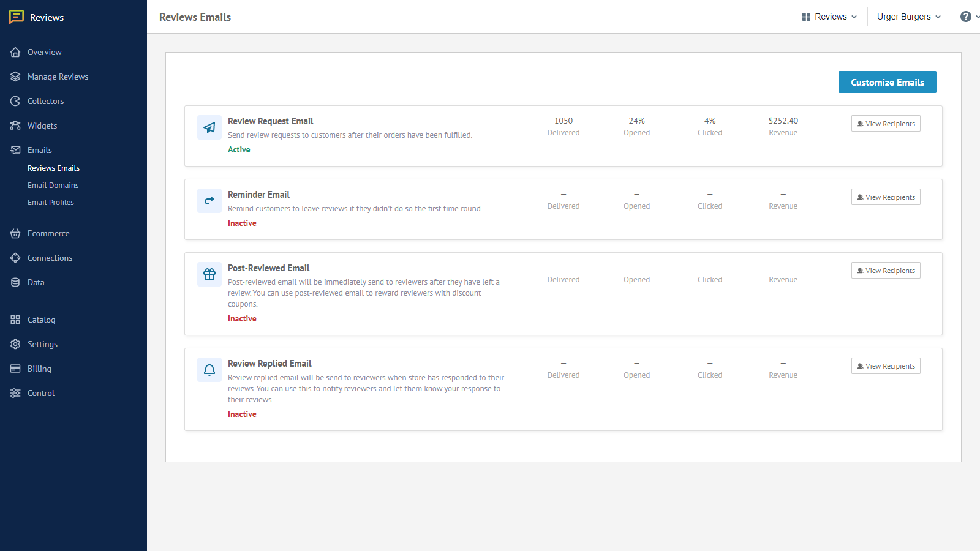This screenshot has width=980, height=551.
Task: Click the Reviews logo icon in sidebar header
Action: click(x=17, y=17)
